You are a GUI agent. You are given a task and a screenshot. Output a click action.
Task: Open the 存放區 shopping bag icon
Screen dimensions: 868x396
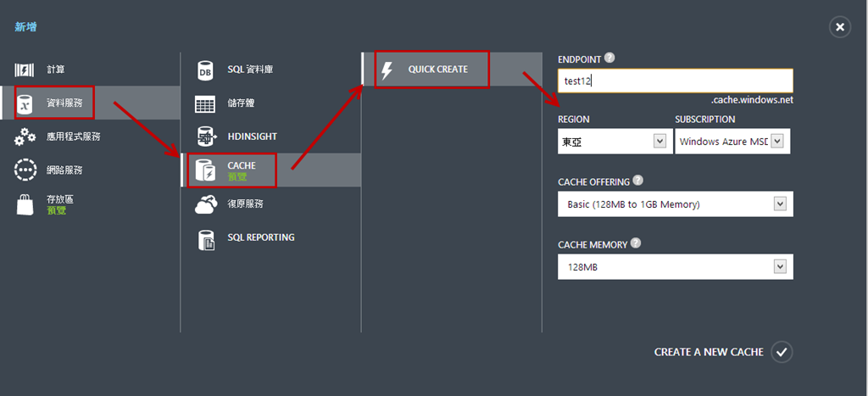coord(25,204)
